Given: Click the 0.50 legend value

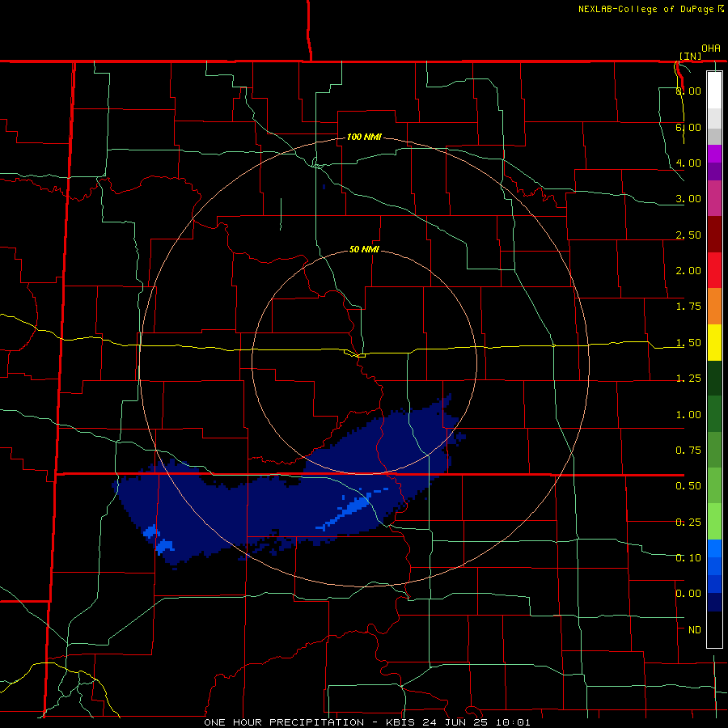Looking at the screenshot, I should [x=688, y=486].
